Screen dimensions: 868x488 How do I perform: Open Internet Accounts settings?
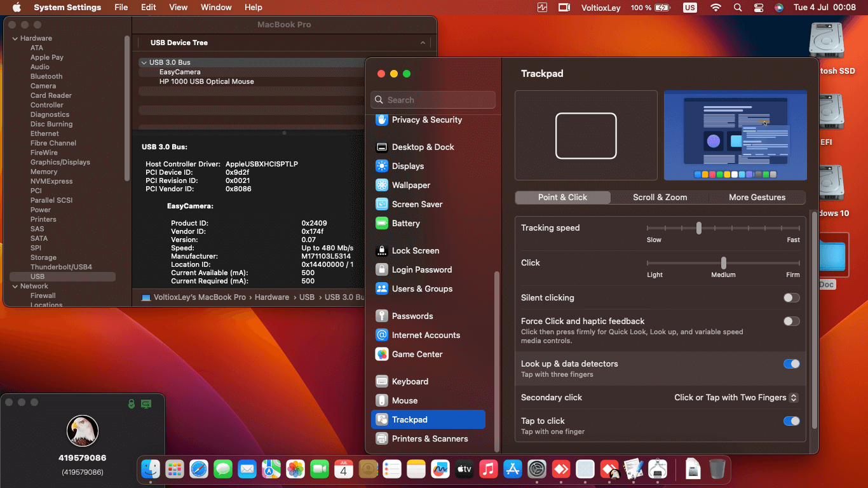[428, 335]
